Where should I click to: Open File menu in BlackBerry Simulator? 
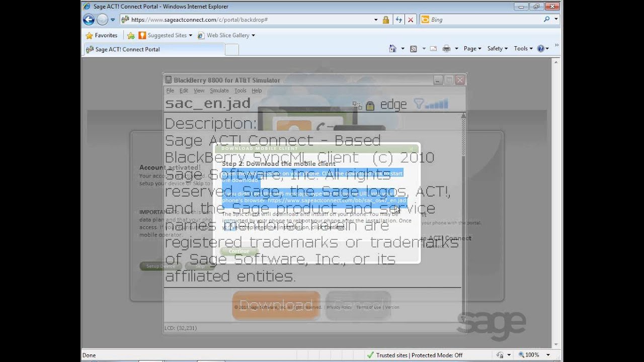[x=170, y=90]
